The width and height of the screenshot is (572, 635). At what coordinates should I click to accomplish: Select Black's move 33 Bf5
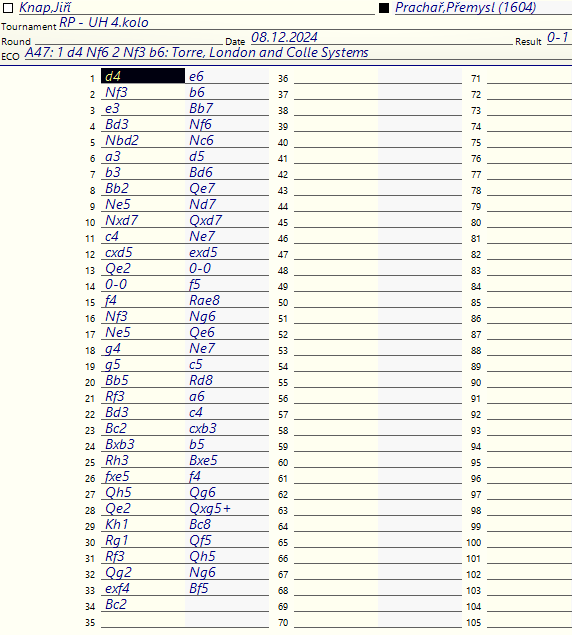[x=227, y=588]
